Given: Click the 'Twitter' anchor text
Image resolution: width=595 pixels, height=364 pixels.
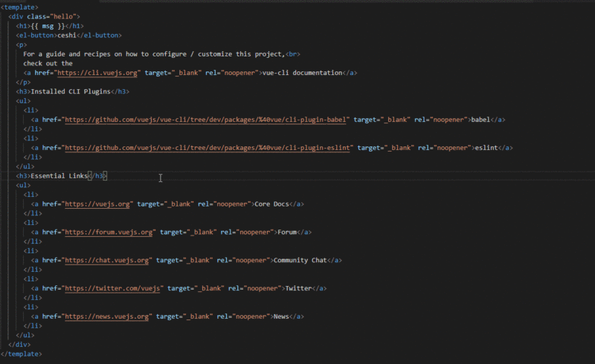Looking at the screenshot, I should 298,288.
